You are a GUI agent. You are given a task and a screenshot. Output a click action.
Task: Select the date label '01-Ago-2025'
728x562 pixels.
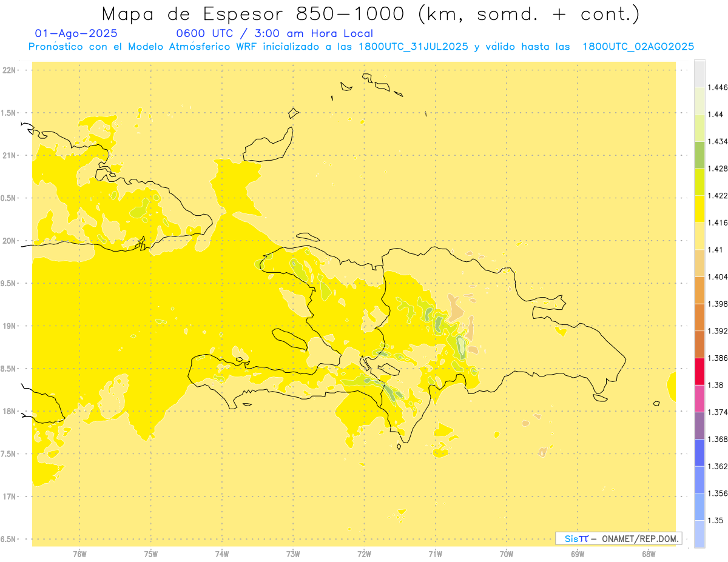(76, 34)
